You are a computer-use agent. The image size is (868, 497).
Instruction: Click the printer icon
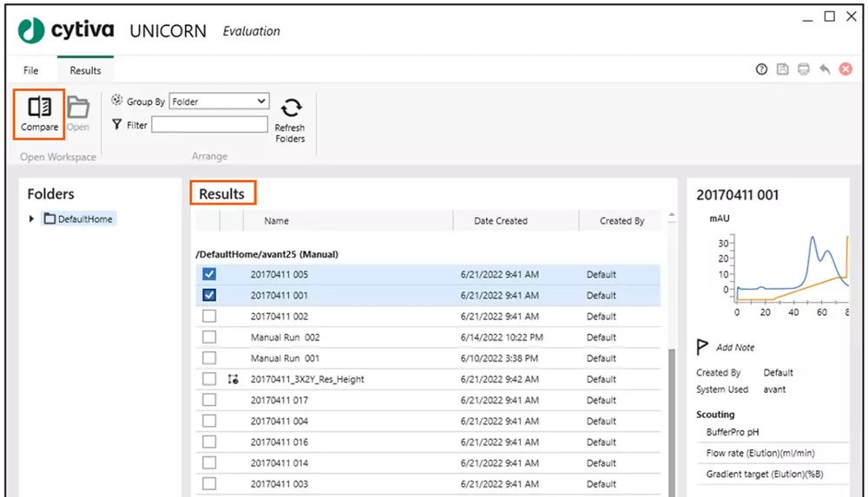804,70
